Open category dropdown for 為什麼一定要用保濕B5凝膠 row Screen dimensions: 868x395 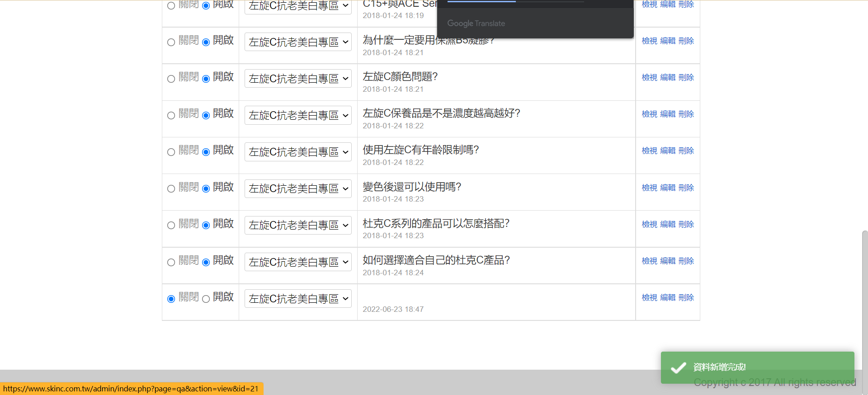click(x=298, y=42)
